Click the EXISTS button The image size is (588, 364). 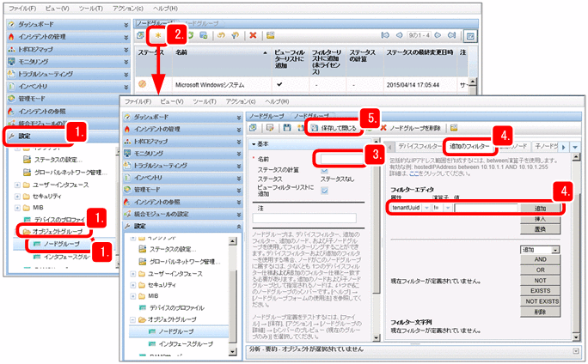(540, 291)
